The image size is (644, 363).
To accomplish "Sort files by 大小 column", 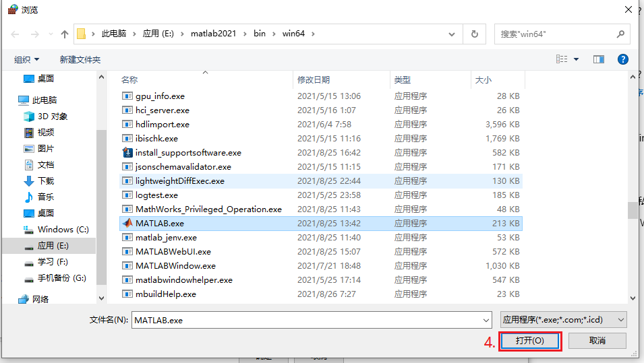I will pyautogui.click(x=483, y=80).
